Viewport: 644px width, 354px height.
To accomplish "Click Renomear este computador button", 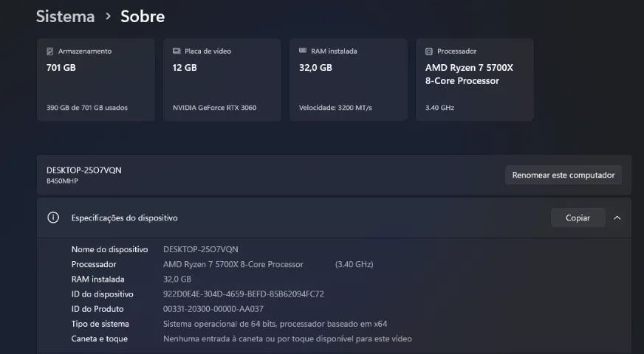I will tap(563, 175).
